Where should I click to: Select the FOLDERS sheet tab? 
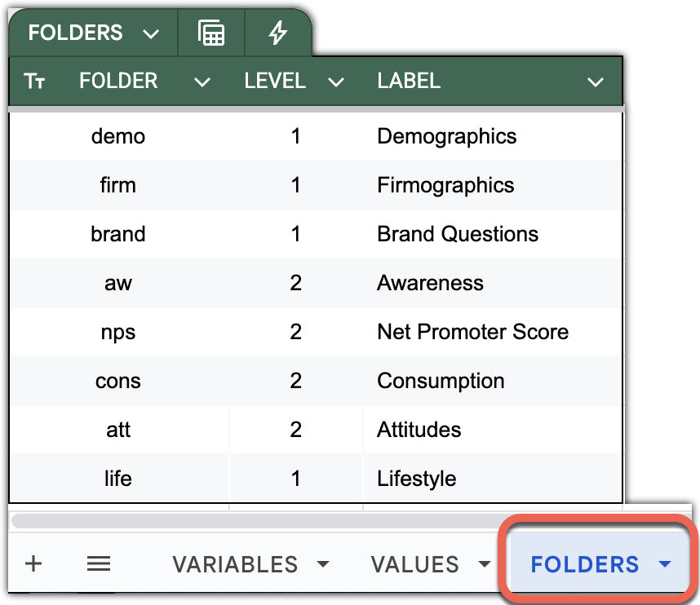(x=584, y=564)
